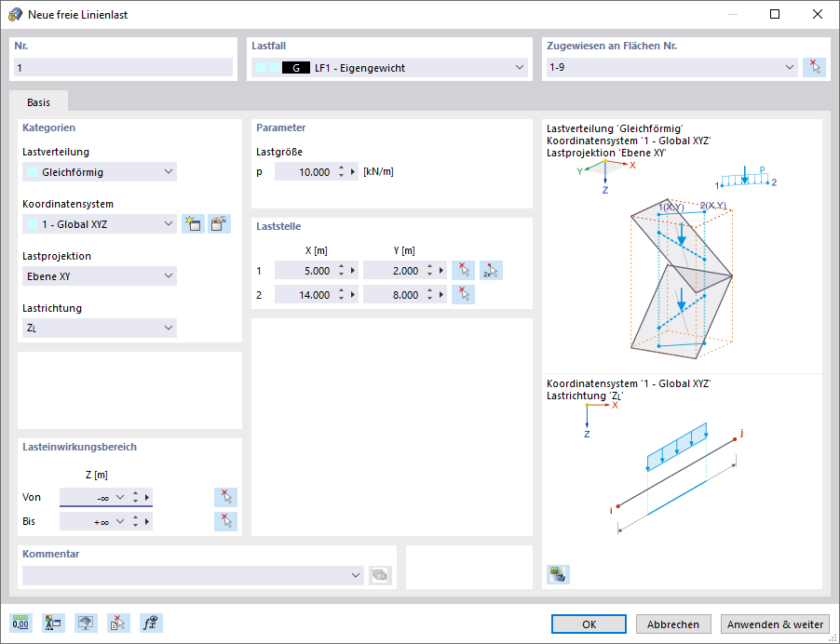Click the black 'G' category swatch in Lastfall
This screenshot has width=840, height=644.
pyautogui.click(x=296, y=68)
